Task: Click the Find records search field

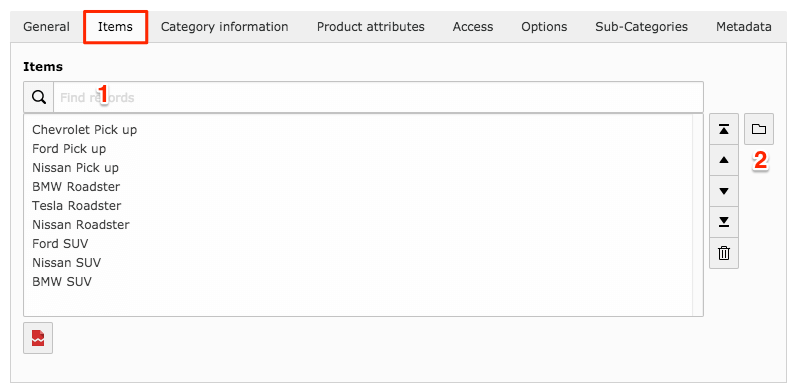Action: pyautogui.click(x=378, y=97)
